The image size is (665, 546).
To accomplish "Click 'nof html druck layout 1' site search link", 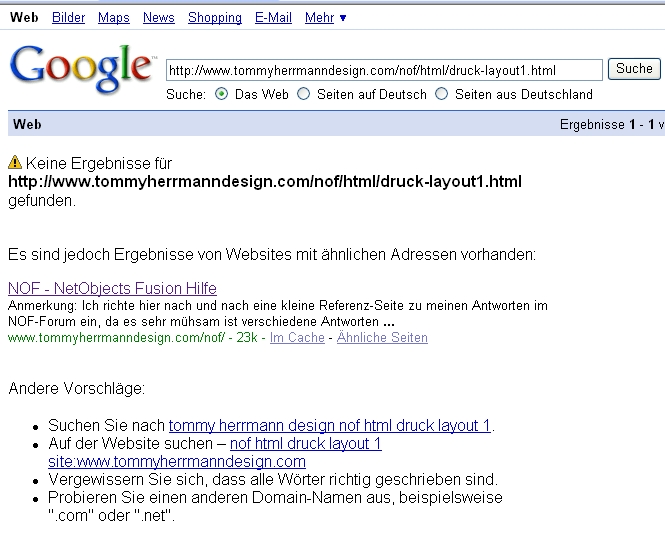I will coord(305,443).
